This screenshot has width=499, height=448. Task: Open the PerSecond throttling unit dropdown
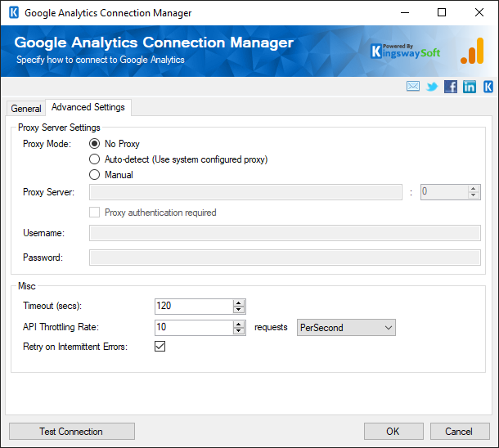click(346, 328)
